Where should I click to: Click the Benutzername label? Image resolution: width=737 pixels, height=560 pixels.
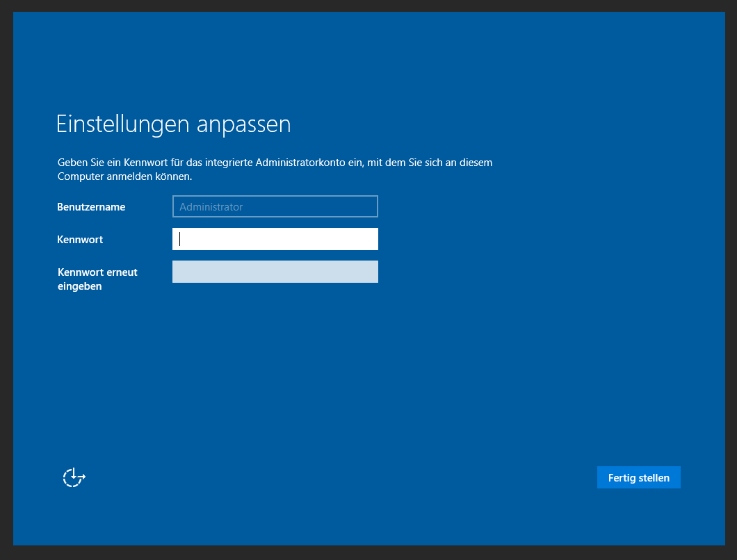tap(91, 207)
